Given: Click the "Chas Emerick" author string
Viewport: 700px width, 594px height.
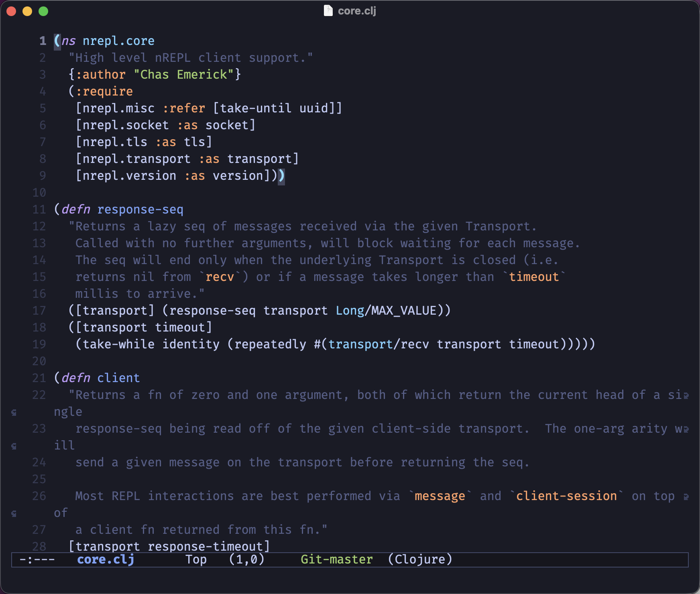Looking at the screenshot, I should point(183,75).
